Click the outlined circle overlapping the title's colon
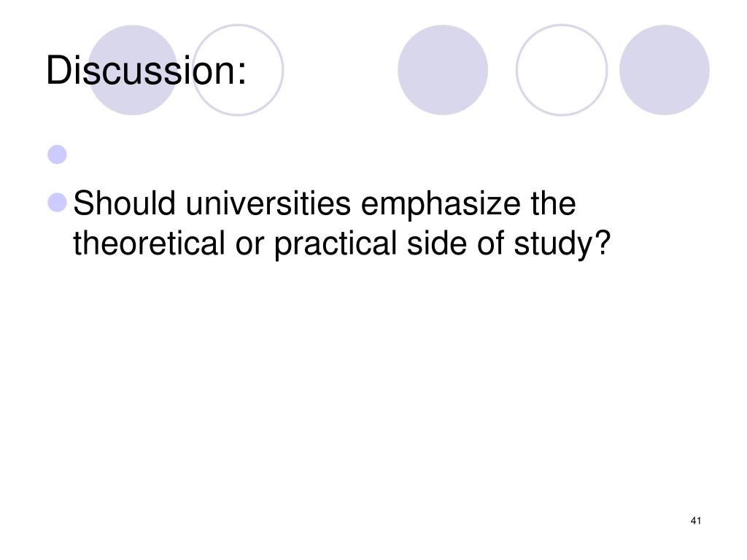The height and width of the screenshot is (560, 747). pyautogui.click(x=238, y=70)
